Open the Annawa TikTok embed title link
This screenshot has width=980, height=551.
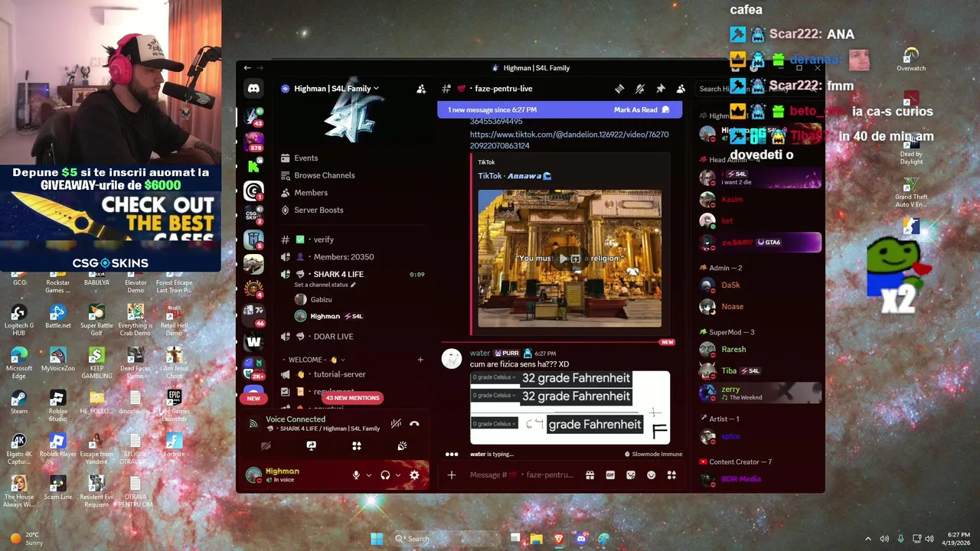[x=515, y=176]
